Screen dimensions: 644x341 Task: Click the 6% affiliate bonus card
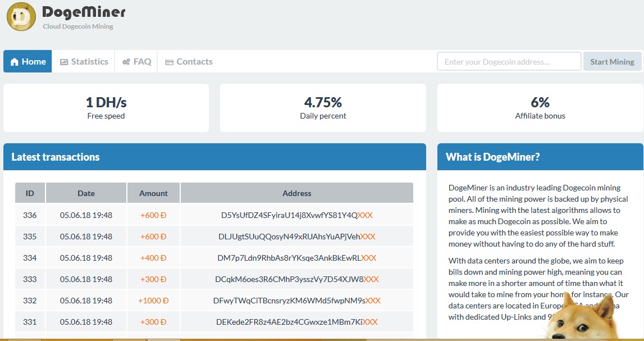[540, 108]
